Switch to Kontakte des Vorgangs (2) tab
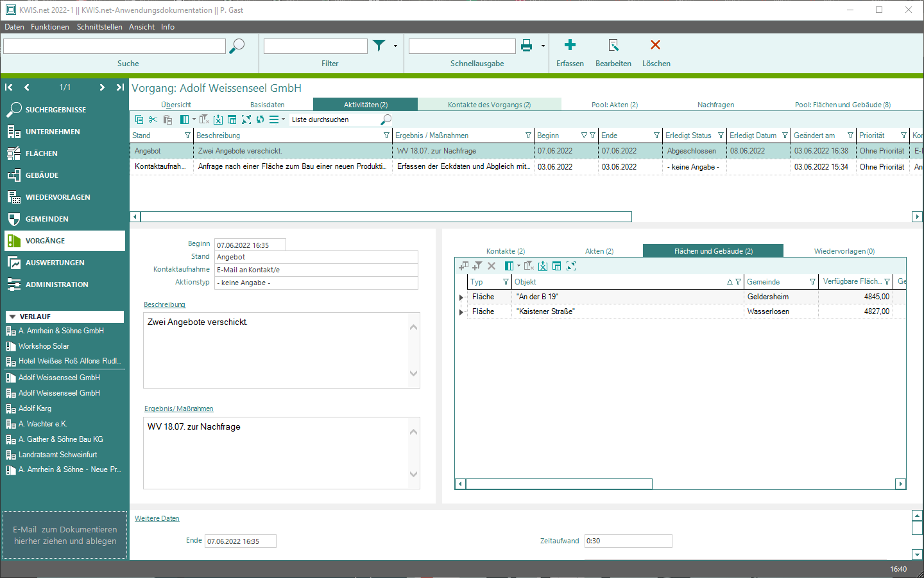The width and height of the screenshot is (924, 578). (489, 105)
